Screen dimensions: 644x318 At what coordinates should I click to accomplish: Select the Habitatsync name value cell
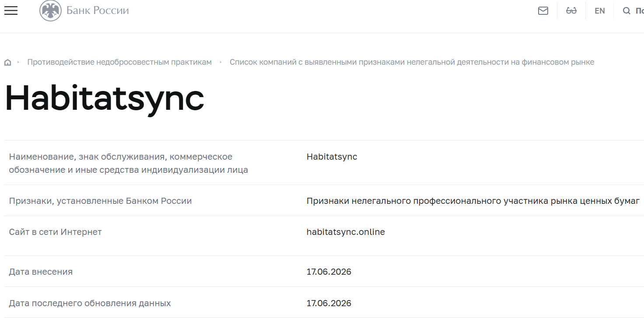point(332,157)
